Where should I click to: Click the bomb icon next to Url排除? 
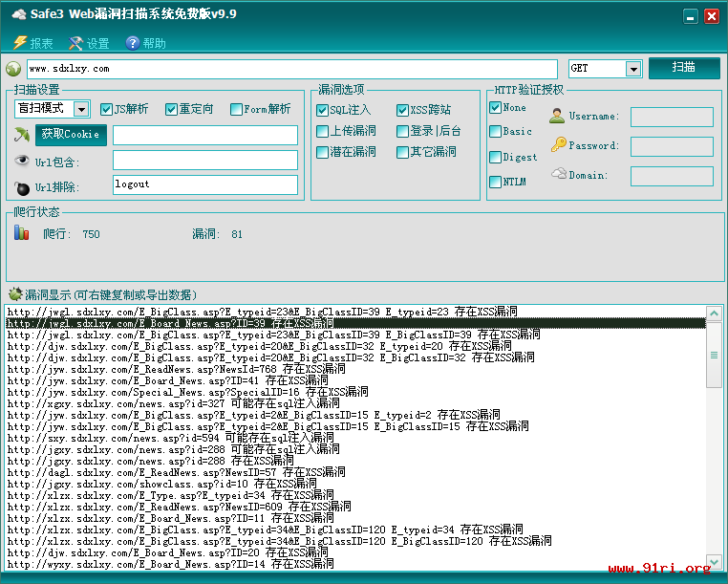(x=21, y=187)
